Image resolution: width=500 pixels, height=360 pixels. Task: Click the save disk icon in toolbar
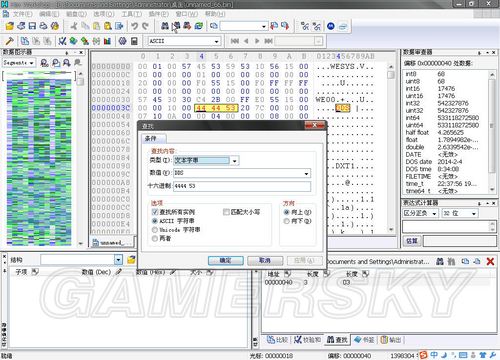(32, 26)
